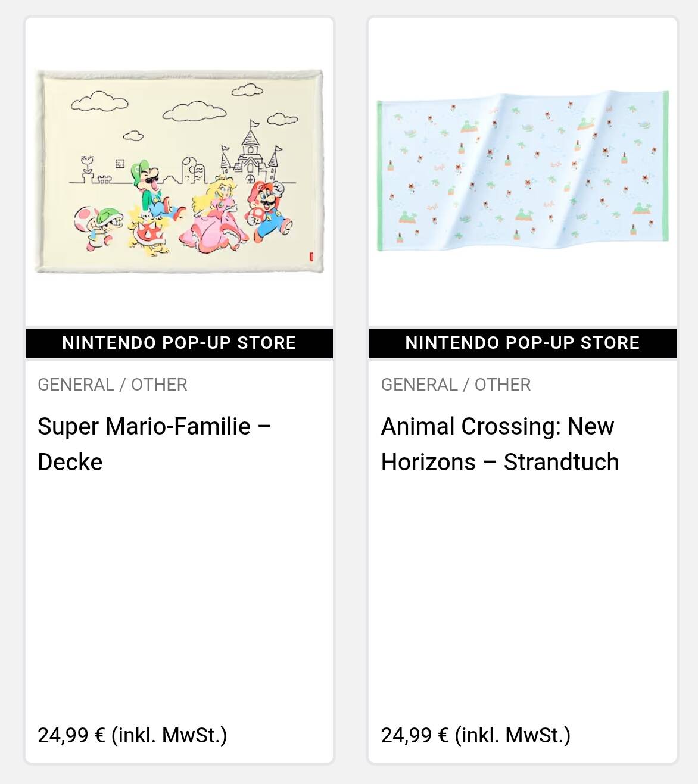Click Toad carrying the green shell
This screenshot has width=698, height=784.
(x=98, y=226)
